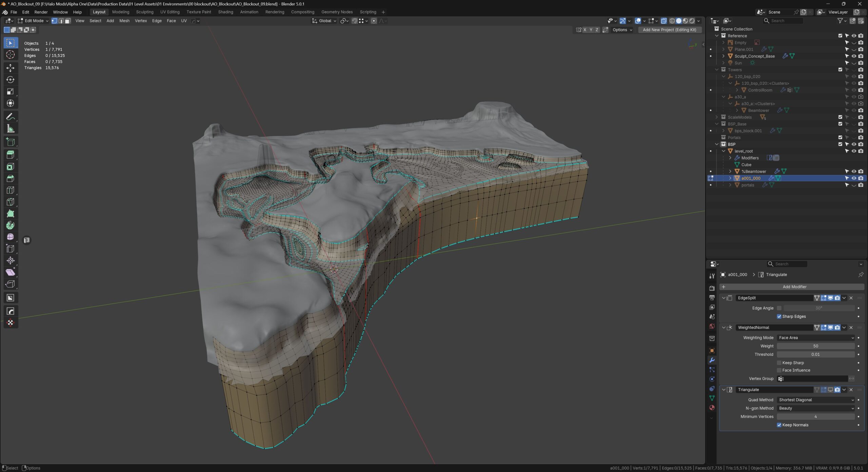Viewport: 868px width, 472px height.
Task: Open the Sculpting workspace tab
Action: coord(144,12)
